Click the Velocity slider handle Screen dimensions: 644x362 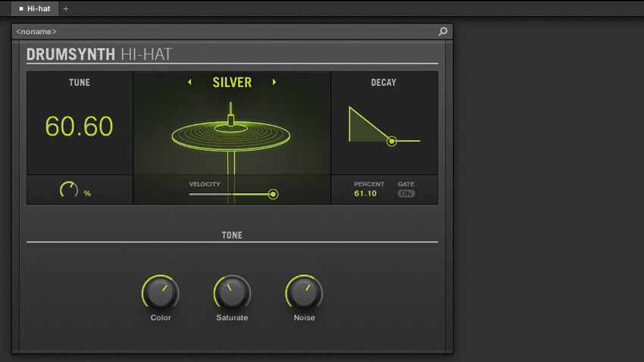(x=273, y=194)
